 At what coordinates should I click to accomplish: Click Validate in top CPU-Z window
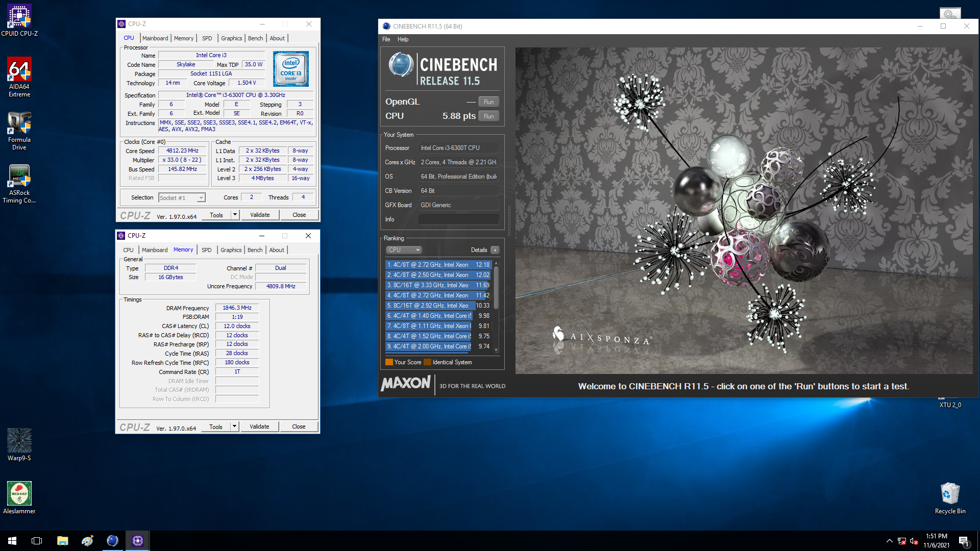260,215
